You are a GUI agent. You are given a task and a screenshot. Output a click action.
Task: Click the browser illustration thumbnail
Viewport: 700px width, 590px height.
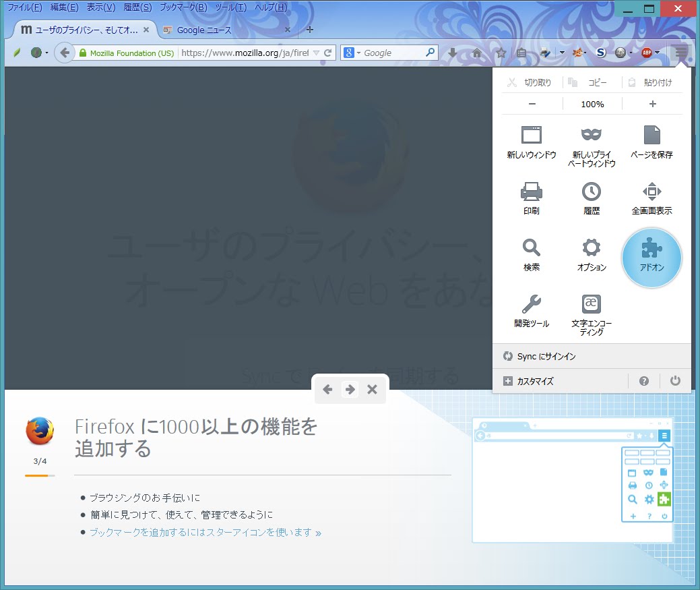point(573,480)
